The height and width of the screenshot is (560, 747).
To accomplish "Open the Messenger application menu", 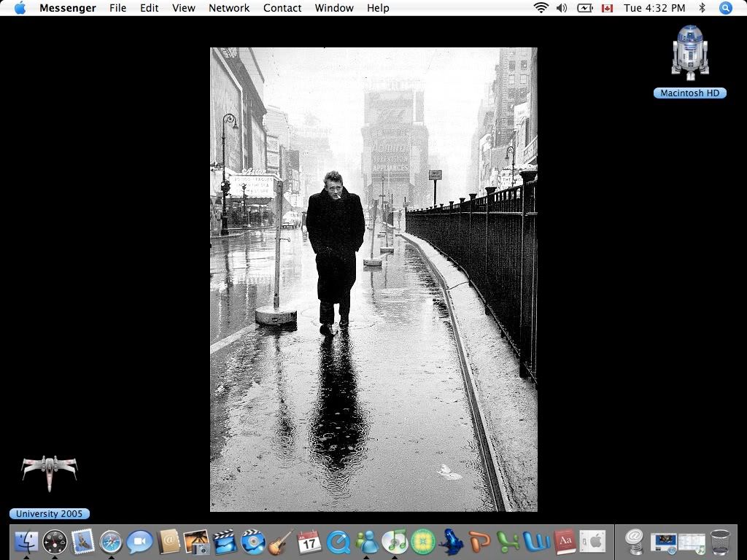I will pyautogui.click(x=68, y=8).
